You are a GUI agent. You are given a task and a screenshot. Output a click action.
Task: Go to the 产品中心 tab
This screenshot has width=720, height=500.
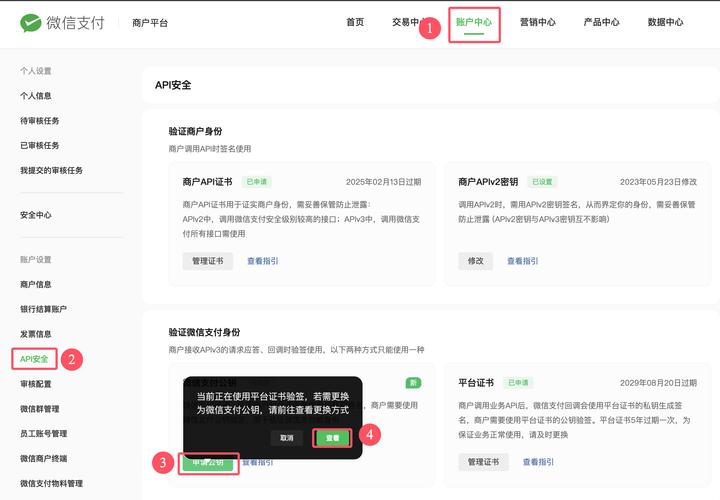[601, 22]
